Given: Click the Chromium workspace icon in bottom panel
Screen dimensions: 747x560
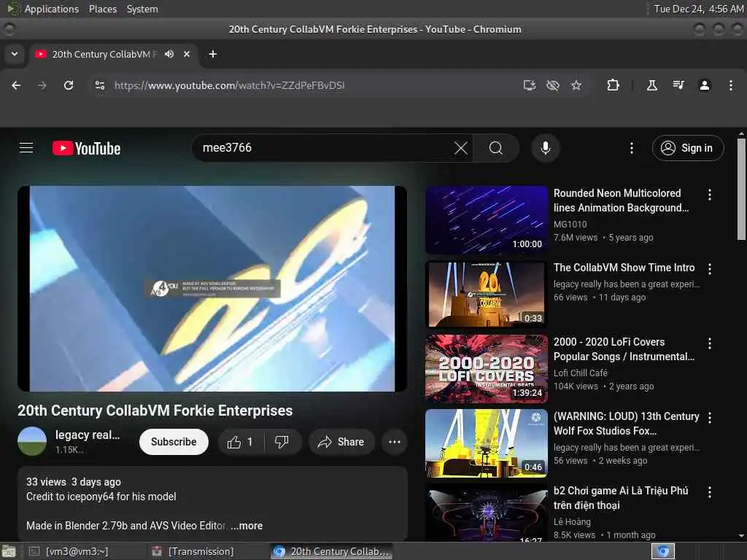Looking at the screenshot, I should pyautogui.click(x=663, y=551).
